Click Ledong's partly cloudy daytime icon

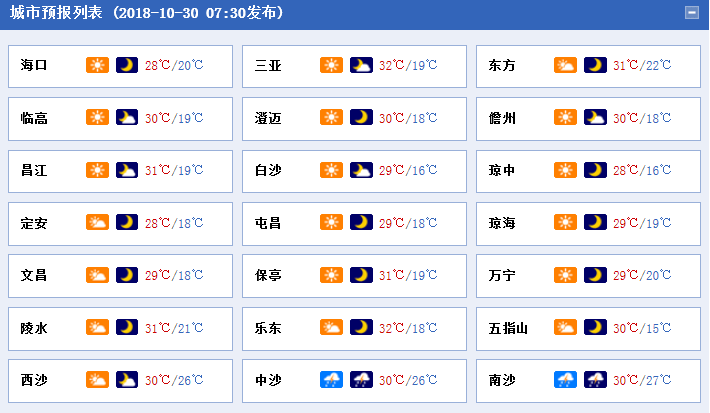(331, 327)
